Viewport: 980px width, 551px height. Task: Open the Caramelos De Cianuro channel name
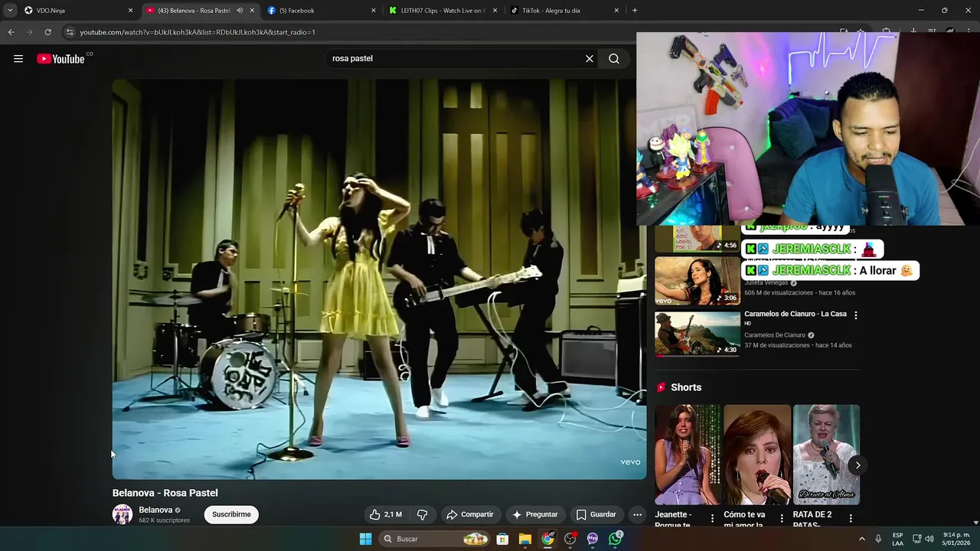pyautogui.click(x=775, y=335)
